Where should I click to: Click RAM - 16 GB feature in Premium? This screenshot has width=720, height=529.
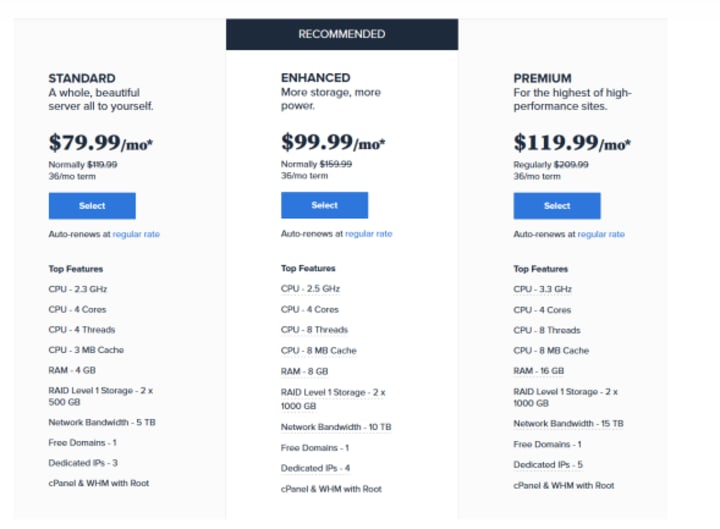539,371
